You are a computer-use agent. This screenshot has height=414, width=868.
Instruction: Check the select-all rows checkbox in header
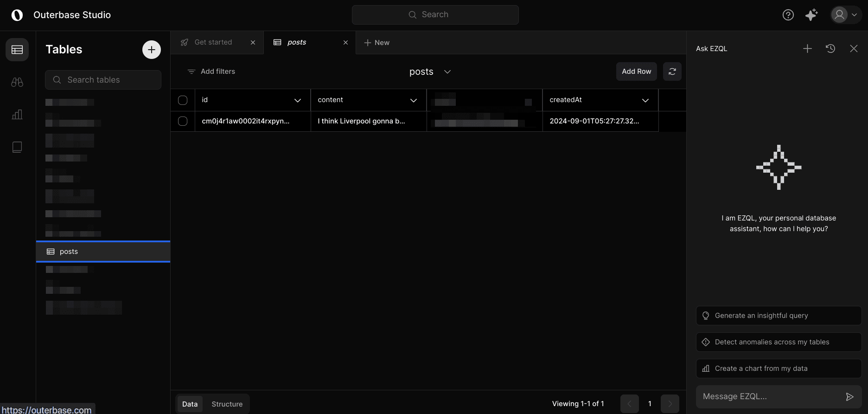[183, 100]
